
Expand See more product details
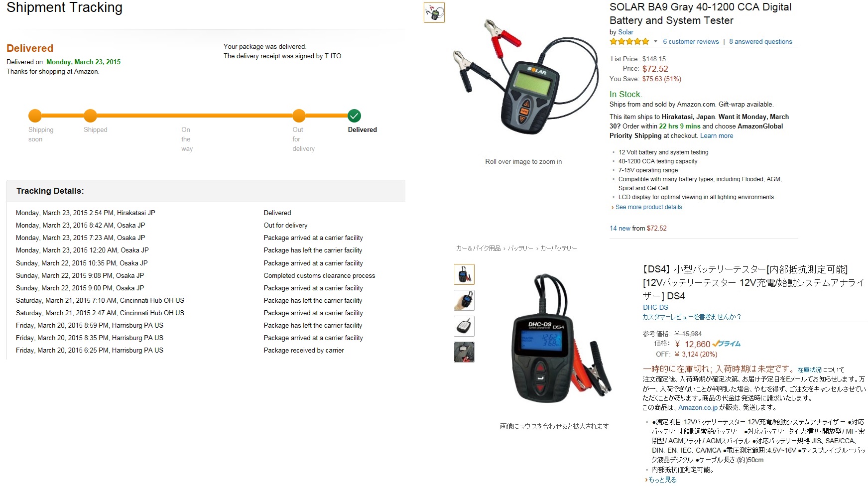click(x=648, y=207)
